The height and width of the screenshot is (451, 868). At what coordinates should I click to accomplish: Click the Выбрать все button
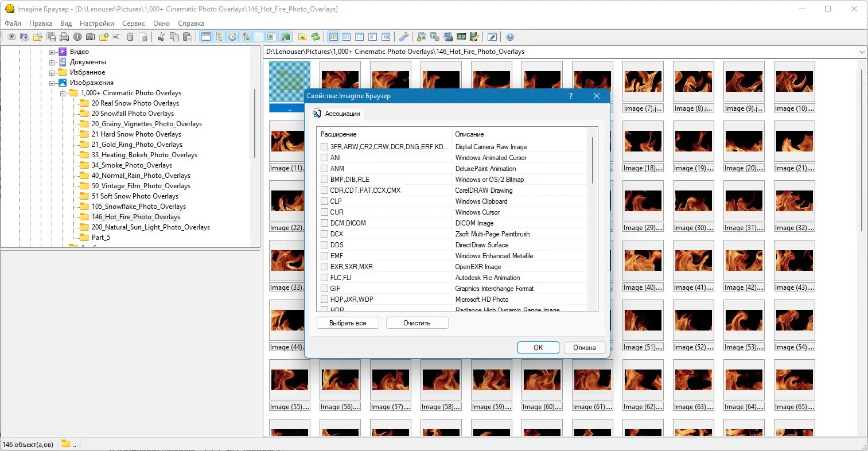[x=348, y=323]
